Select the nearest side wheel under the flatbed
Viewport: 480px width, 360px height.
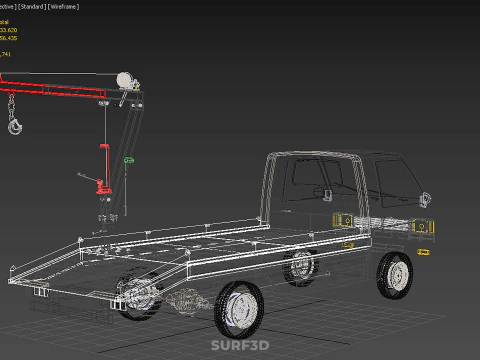239,310
